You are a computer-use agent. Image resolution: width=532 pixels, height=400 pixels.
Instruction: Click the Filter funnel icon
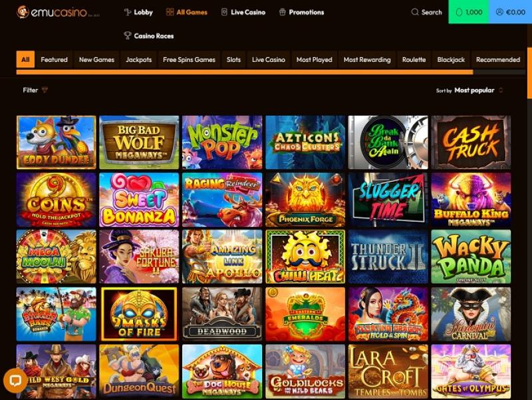[45, 90]
